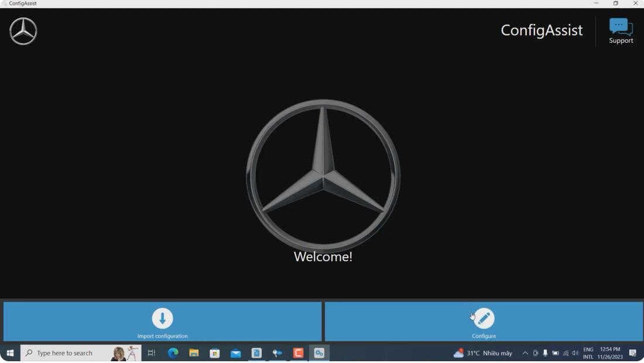Viewport: 644px width, 363px height.
Task: Click the Mercedes star logo at top-left
Action: click(x=23, y=31)
